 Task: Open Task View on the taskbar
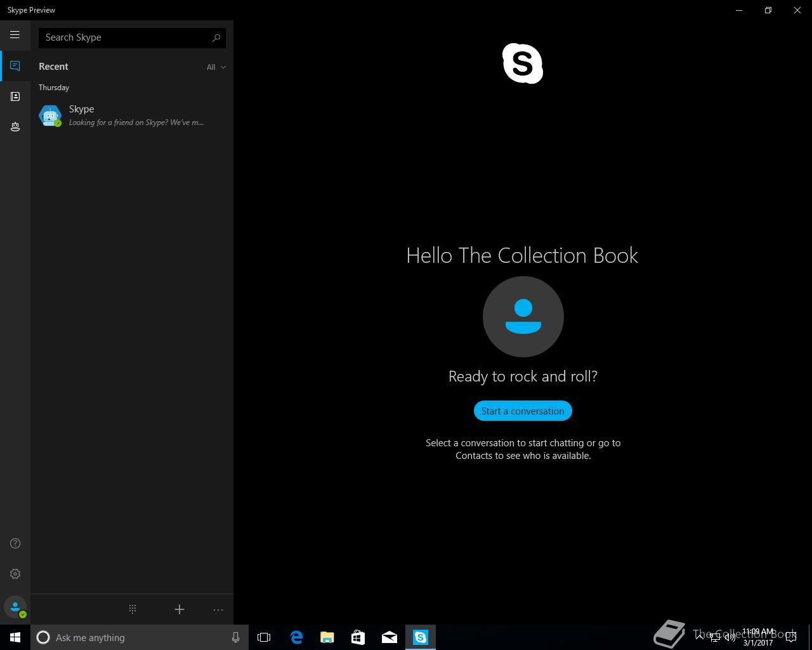264,637
